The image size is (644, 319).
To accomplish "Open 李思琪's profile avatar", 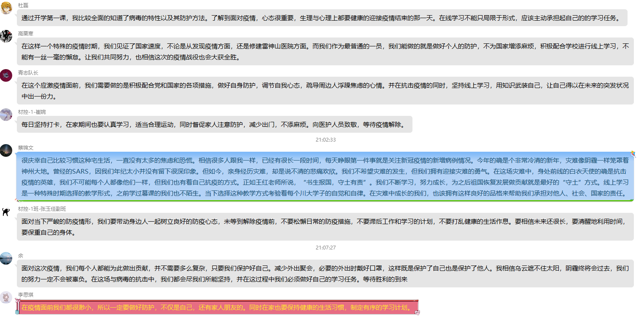I will tap(6, 298).
